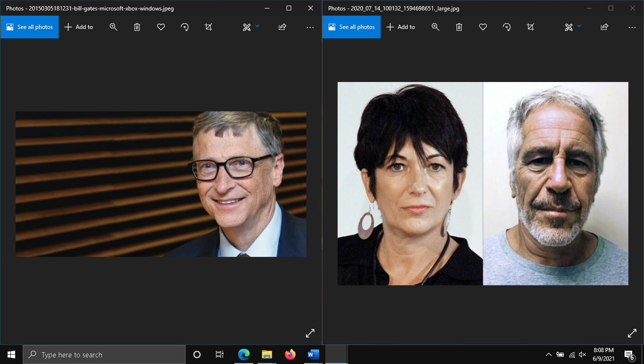Expand Edit & Create dropdown arrow, right window

click(x=579, y=27)
